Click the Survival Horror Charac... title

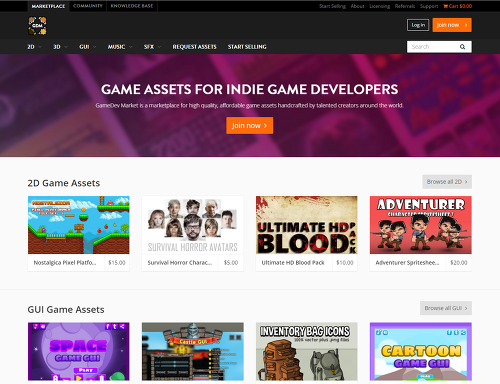pos(180,263)
